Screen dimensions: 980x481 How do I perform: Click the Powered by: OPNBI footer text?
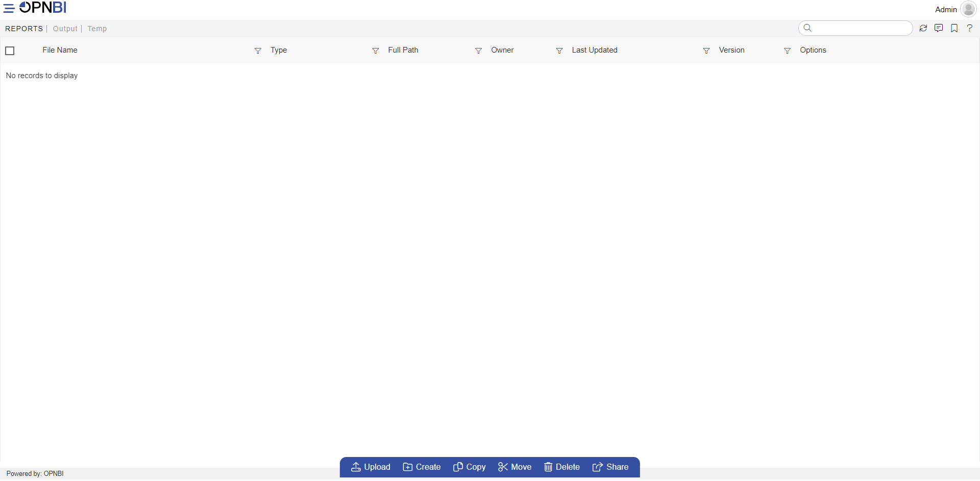[35, 474]
